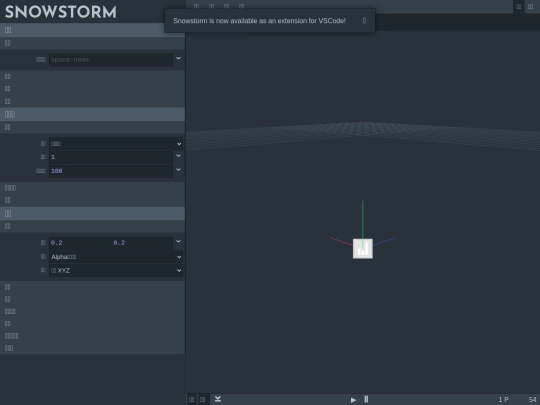
Task: Click the jump-to-start icon in the bottom bar
Action: point(218,399)
